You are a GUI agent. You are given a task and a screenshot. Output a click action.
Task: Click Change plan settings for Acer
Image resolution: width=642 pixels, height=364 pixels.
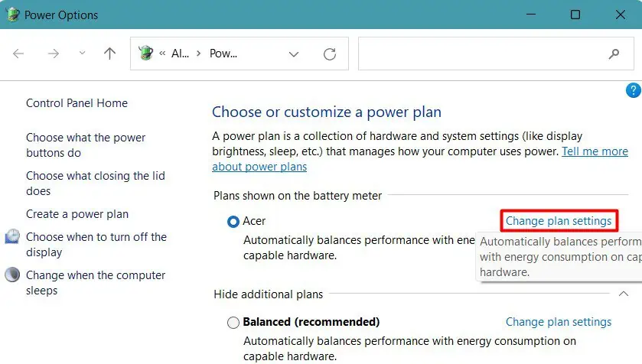pyautogui.click(x=559, y=221)
